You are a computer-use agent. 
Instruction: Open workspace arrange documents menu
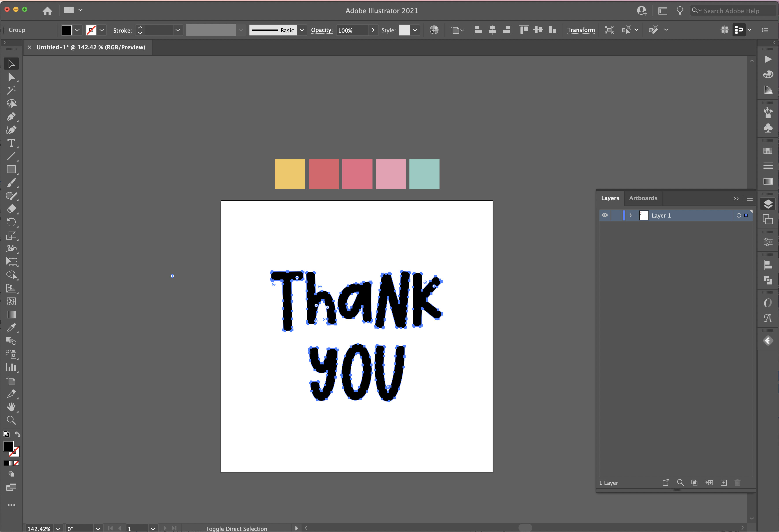coord(73,10)
